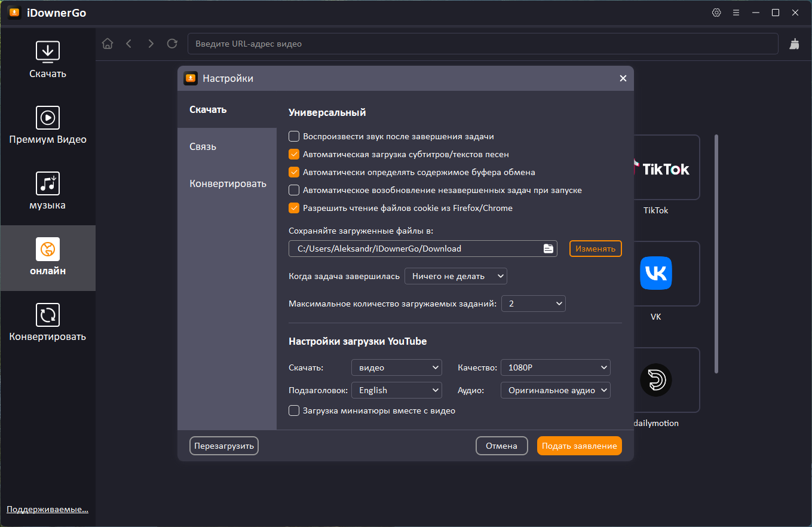
Task: Uncheck allow reading cookies from Firefox/Chrome
Action: [x=294, y=208]
